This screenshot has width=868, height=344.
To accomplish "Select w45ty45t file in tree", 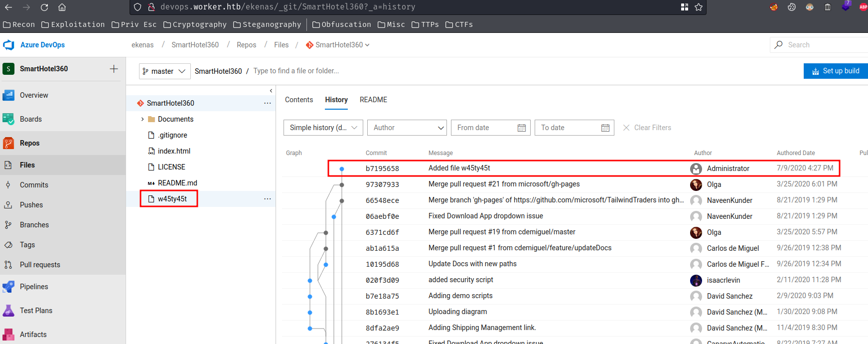I will point(172,199).
